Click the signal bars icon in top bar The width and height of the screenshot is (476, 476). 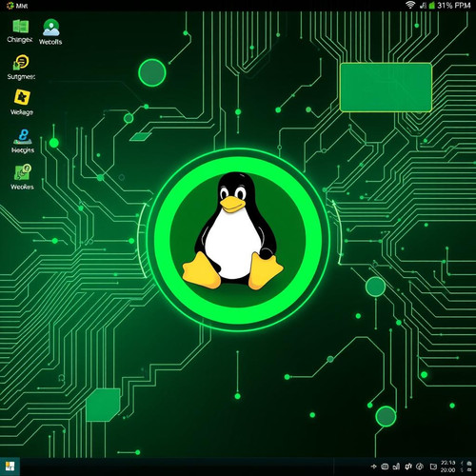423,5
